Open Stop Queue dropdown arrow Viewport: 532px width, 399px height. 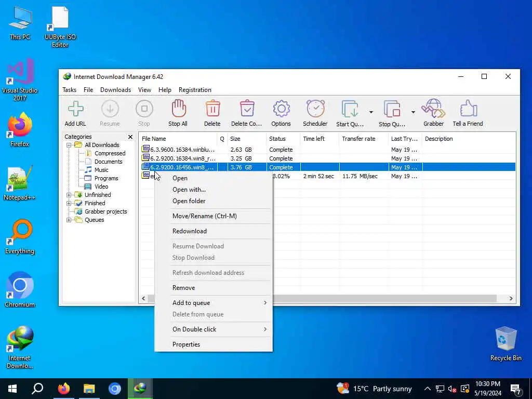(x=413, y=112)
